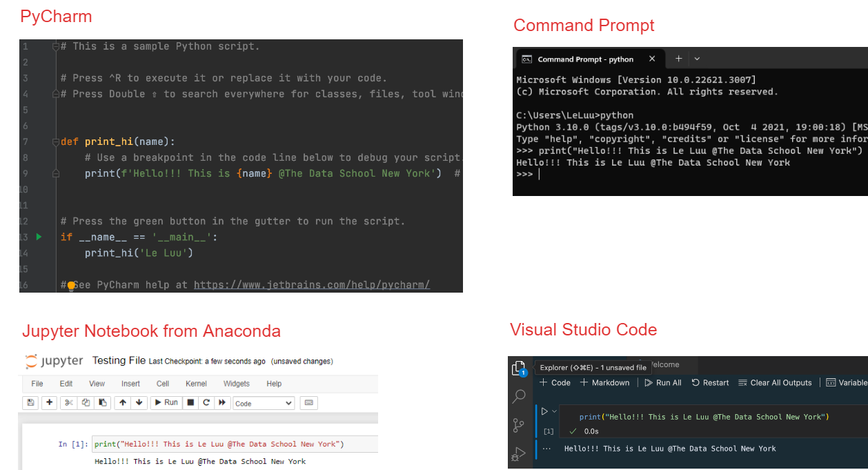Expand VS Code run cell options chevron
868x470 pixels.
(x=554, y=411)
